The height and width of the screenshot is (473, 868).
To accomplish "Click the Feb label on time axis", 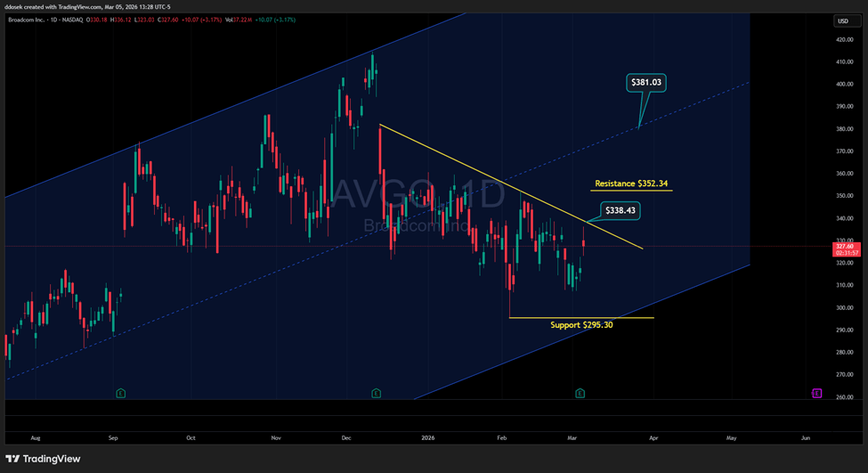I will (x=501, y=437).
